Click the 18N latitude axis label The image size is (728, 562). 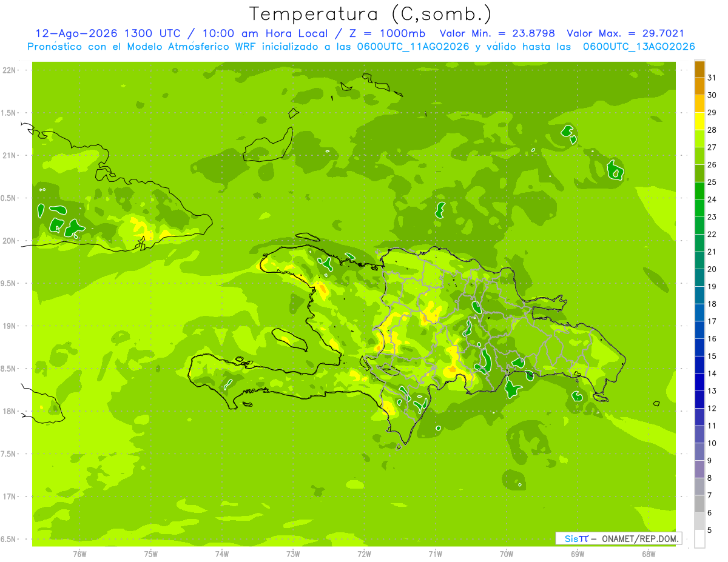click(9, 412)
